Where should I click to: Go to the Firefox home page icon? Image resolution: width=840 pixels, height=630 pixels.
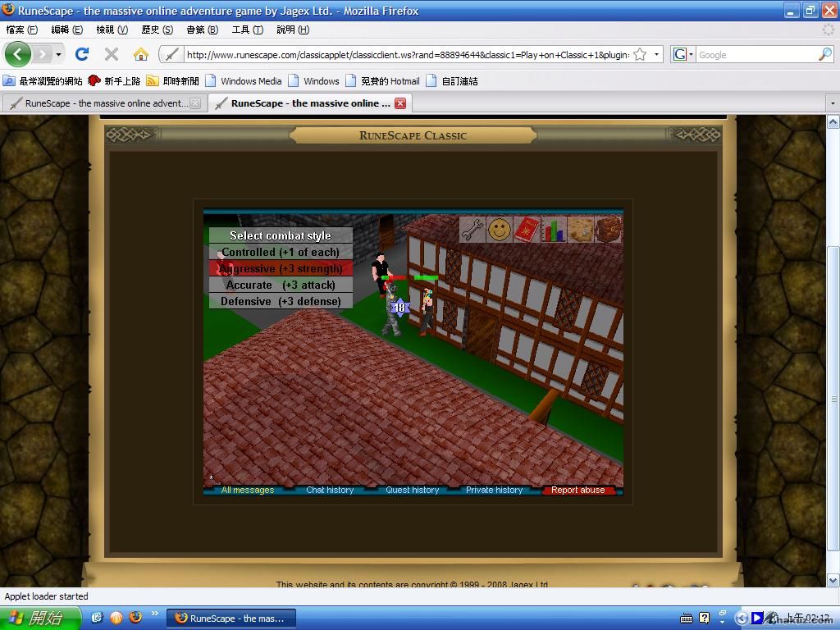click(x=141, y=54)
